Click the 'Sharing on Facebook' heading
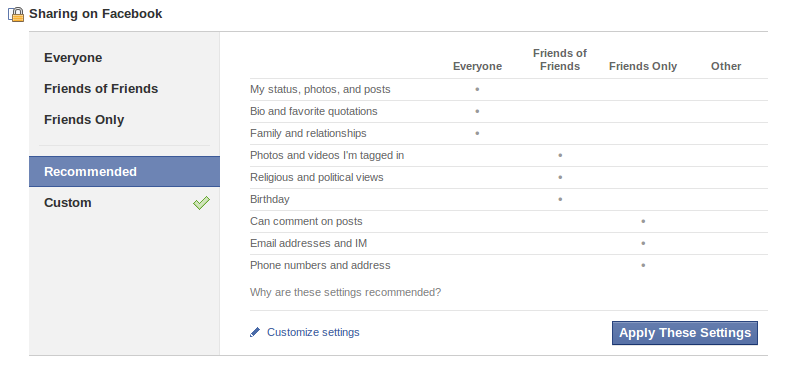The height and width of the screenshot is (379, 804). pyautogui.click(x=95, y=14)
